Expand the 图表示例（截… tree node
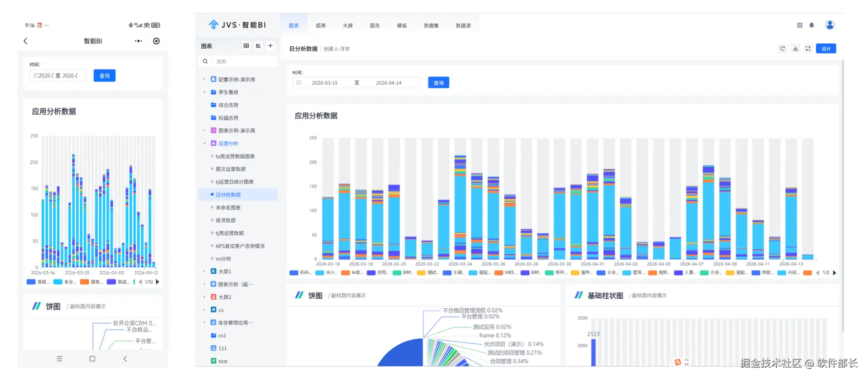 pos(204,284)
